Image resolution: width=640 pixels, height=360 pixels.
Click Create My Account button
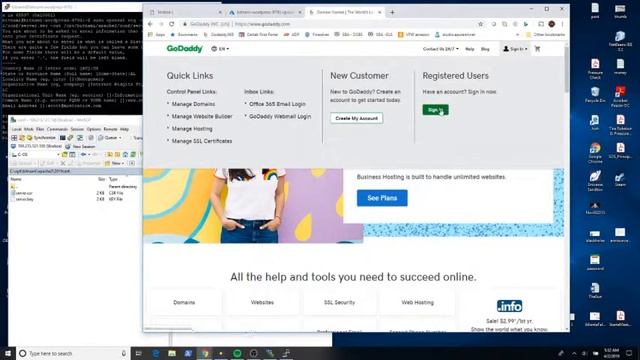point(356,118)
